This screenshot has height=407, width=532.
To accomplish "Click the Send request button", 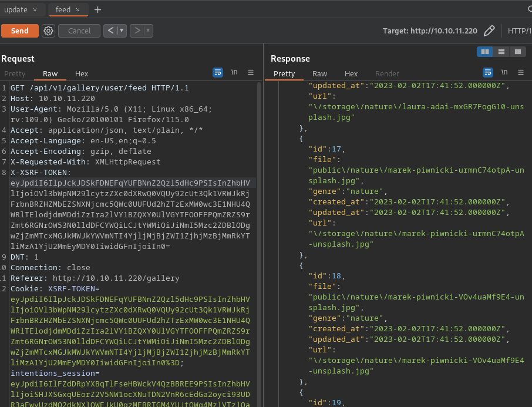I will click(x=19, y=31).
